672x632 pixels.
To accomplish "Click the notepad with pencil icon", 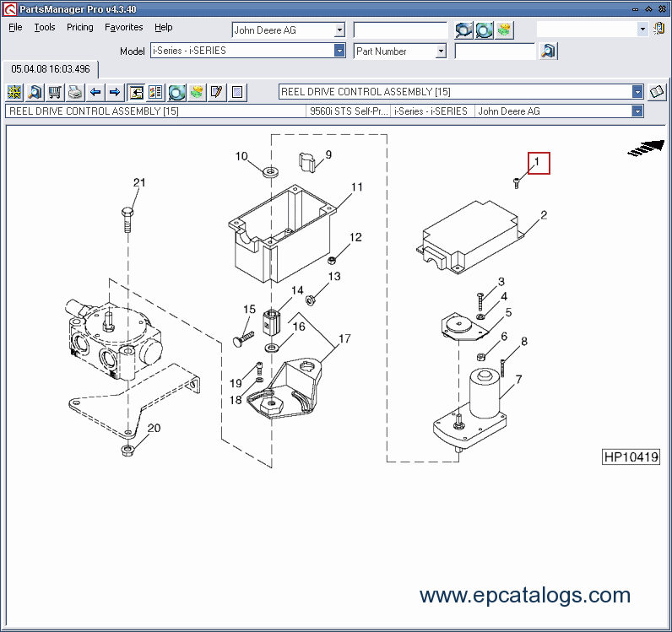I will [217, 92].
